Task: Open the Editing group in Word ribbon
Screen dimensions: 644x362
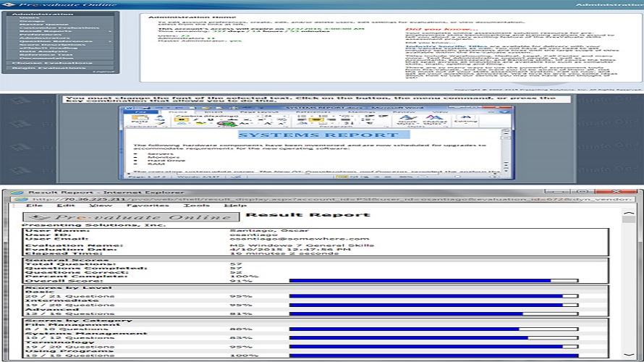Action: (466, 119)
